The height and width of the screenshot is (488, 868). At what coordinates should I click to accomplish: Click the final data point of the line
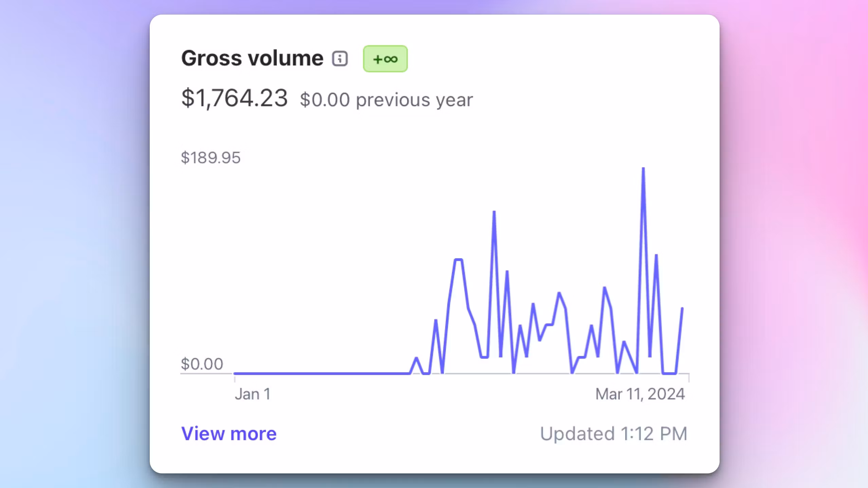pyautogui.click(x=682, y=308)
